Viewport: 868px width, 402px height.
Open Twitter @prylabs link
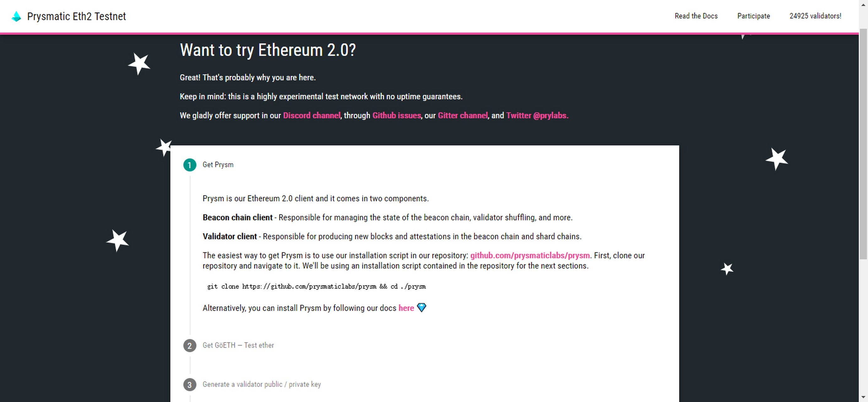537,116
